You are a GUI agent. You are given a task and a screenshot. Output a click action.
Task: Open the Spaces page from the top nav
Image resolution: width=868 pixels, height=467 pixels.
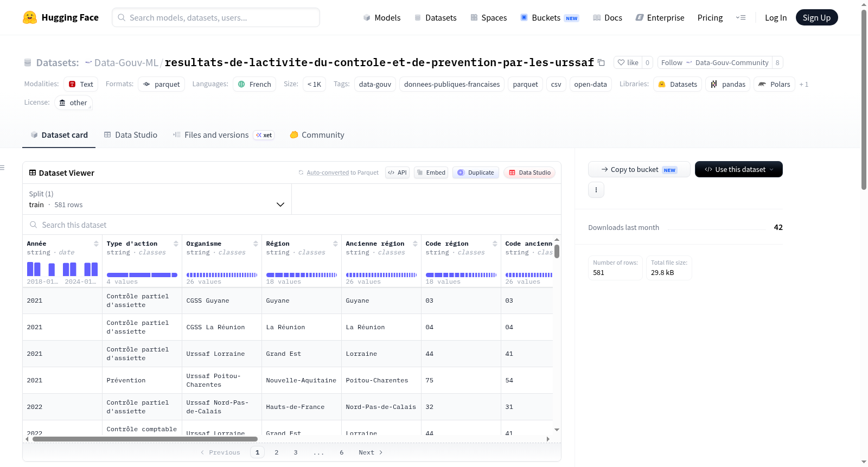pyautogui.click(x=488, y=17)
